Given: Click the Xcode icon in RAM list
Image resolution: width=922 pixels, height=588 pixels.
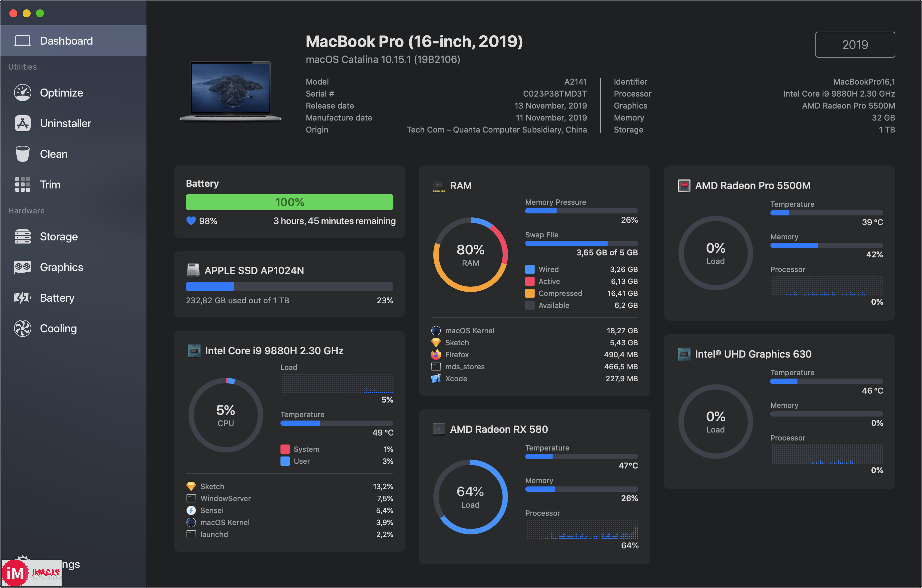Looking at the screenshot, I should pos(436,379).
